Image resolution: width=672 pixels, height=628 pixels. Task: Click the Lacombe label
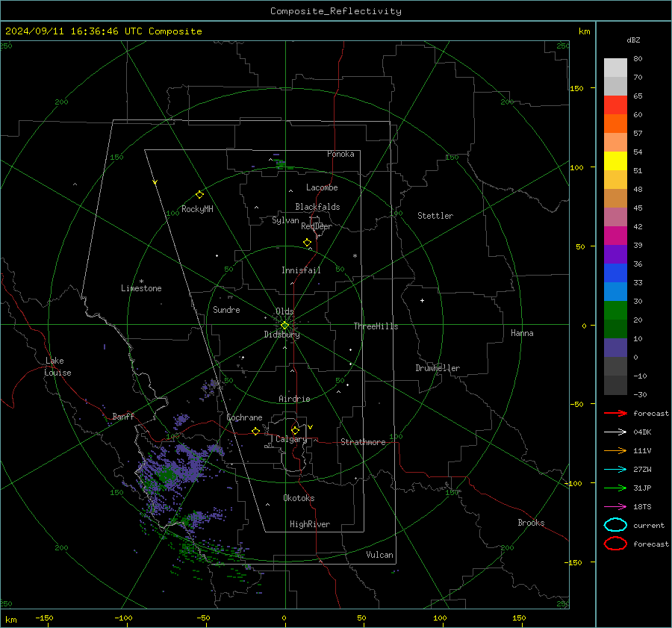pos(322,187)
